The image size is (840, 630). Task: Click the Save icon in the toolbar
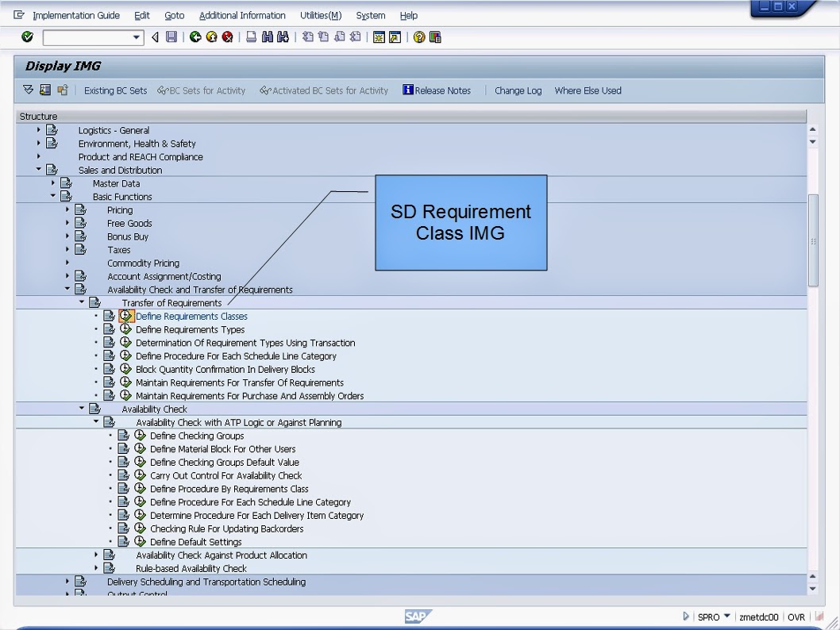coord(171,36)
